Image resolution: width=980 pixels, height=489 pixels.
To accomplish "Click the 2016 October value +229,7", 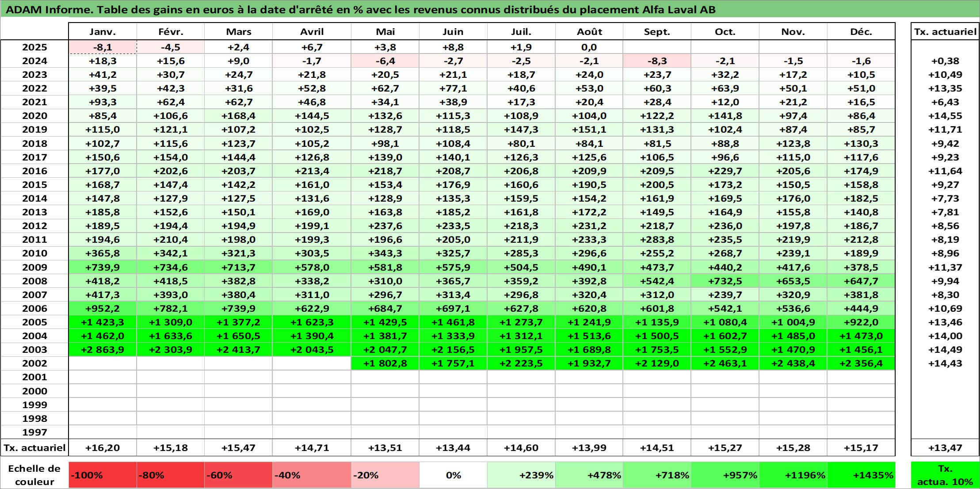I will tap(725, 171).
